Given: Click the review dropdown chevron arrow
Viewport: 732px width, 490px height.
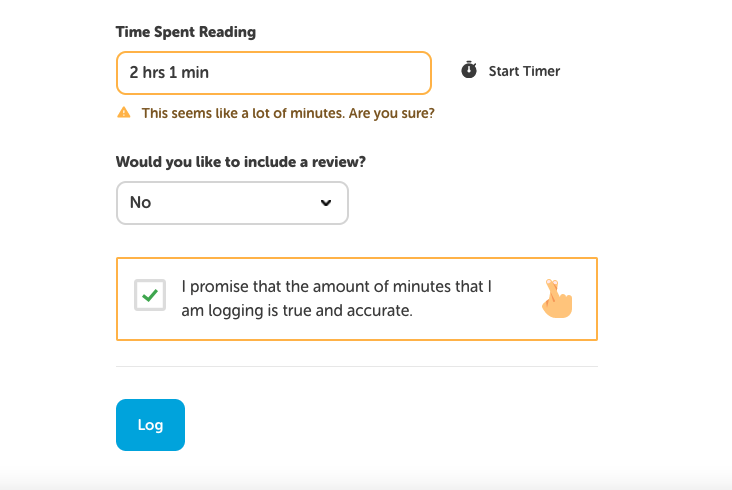Looking at the screenshot, I should (325, 203).
